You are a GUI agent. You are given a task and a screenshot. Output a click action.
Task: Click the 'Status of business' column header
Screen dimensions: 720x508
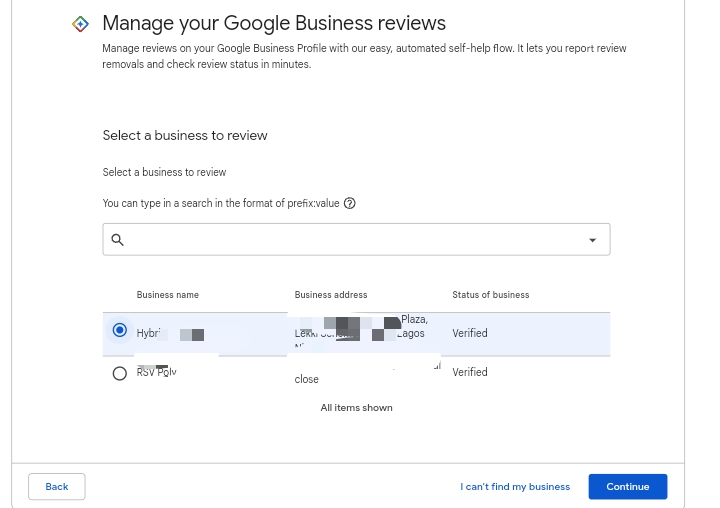[490, 295]
